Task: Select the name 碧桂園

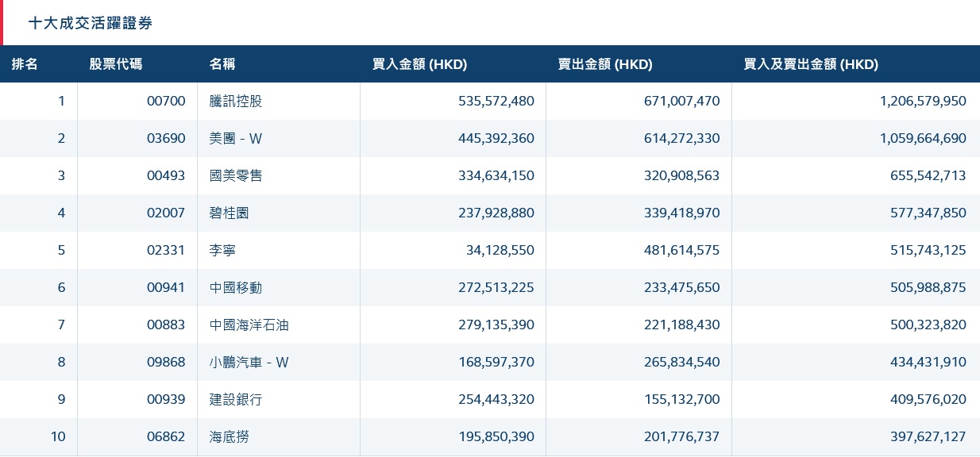Action: pos(230,213)
